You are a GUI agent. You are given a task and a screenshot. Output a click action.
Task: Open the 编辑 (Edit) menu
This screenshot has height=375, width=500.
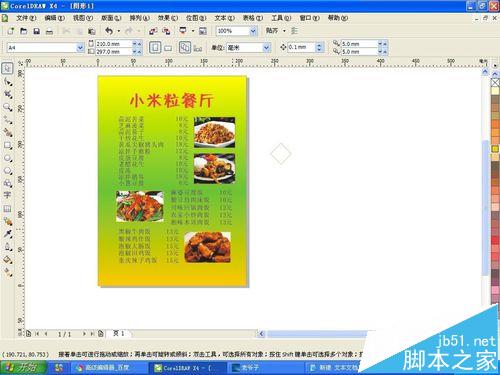click(54, 18)
